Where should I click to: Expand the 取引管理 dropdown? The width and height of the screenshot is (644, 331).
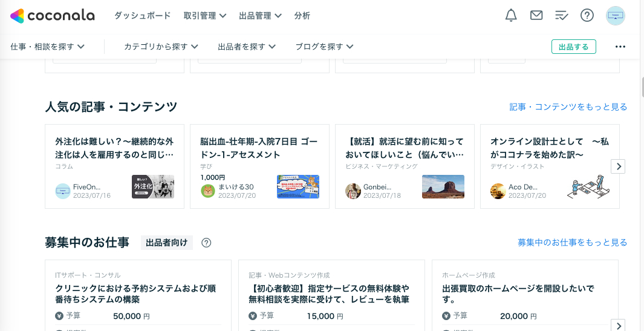point(205,16)
